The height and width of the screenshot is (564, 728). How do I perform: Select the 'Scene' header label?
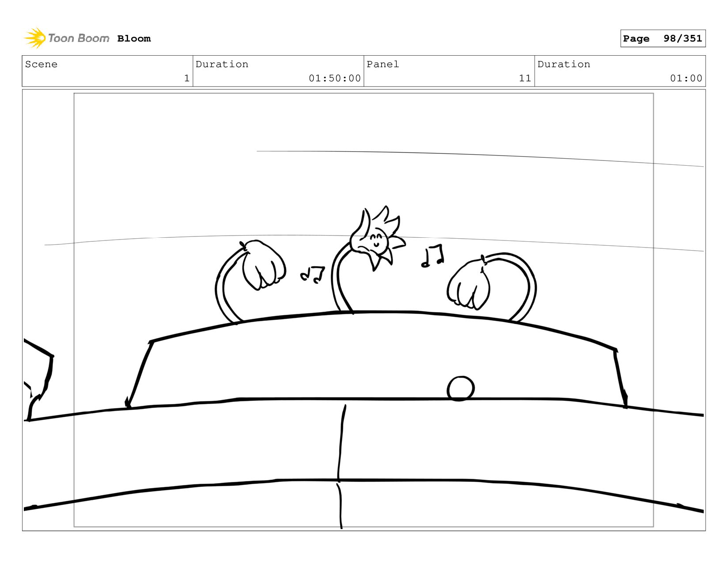click(41, 64)
